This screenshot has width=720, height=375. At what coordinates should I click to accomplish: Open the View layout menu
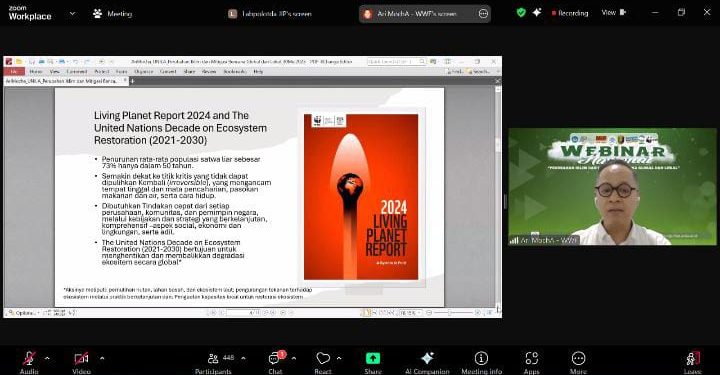[x=614, y=13]
